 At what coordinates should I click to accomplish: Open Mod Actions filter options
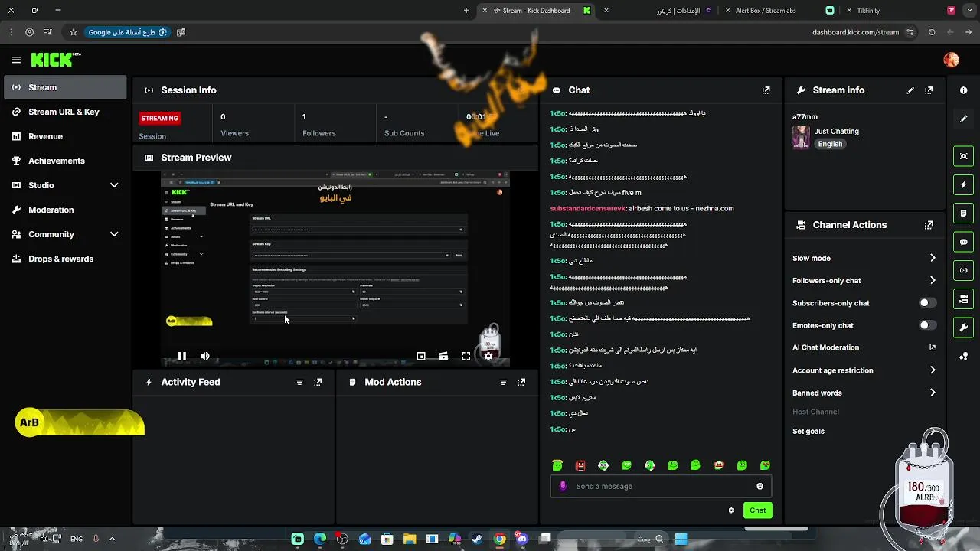click(503, 382)
